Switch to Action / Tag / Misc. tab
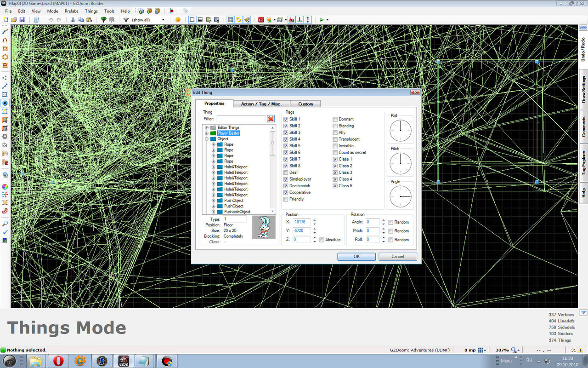 (261, 104)
